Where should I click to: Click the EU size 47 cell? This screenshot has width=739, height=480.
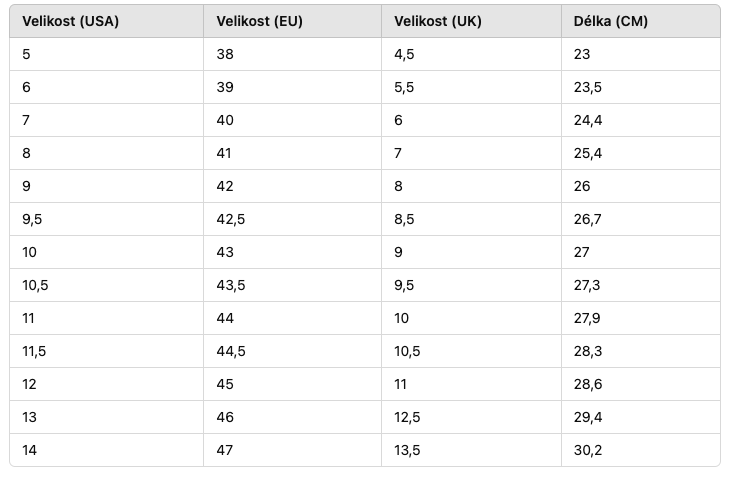[292, 450]
